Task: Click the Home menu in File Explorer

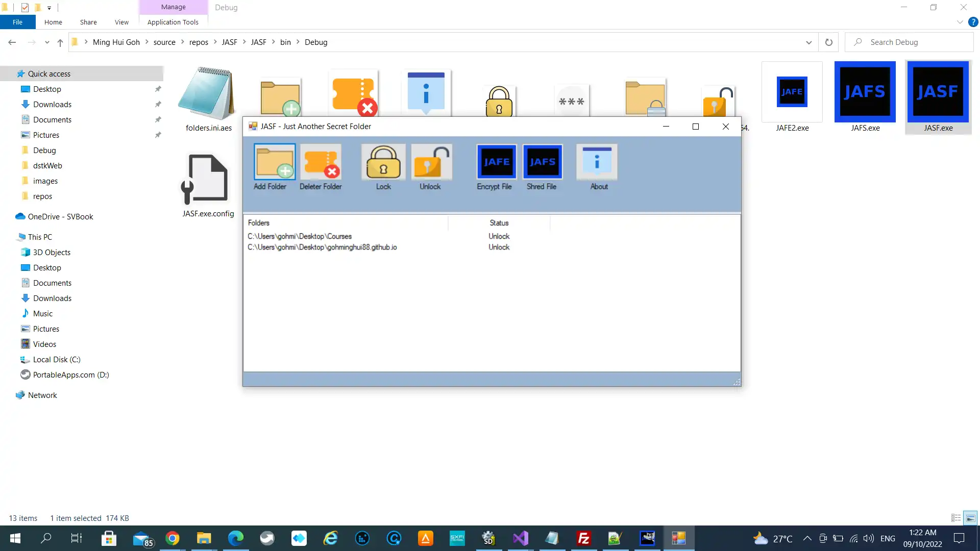Action: [x=53, y=22]
